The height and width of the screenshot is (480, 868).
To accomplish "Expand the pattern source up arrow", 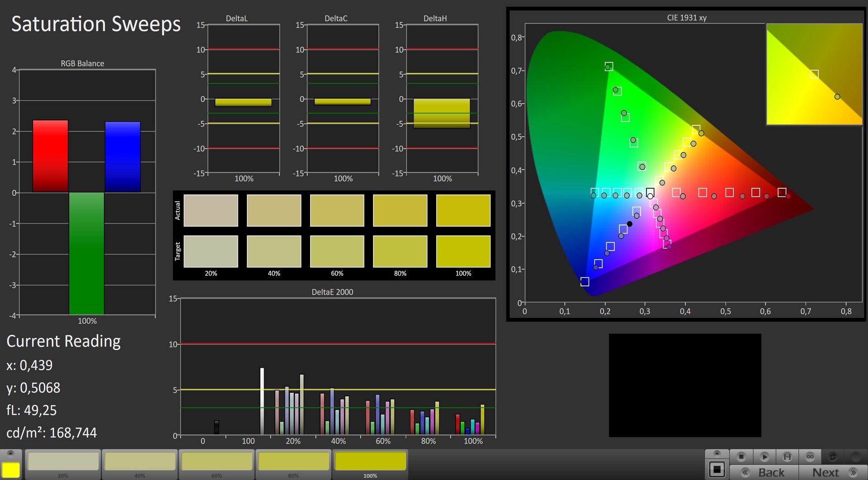I will (717, 453).
